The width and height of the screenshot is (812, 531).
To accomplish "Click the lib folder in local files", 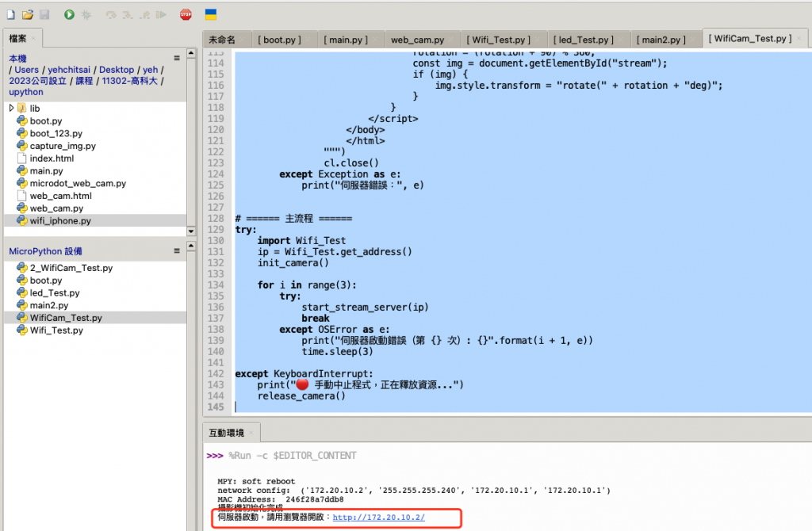I will 34,108.
